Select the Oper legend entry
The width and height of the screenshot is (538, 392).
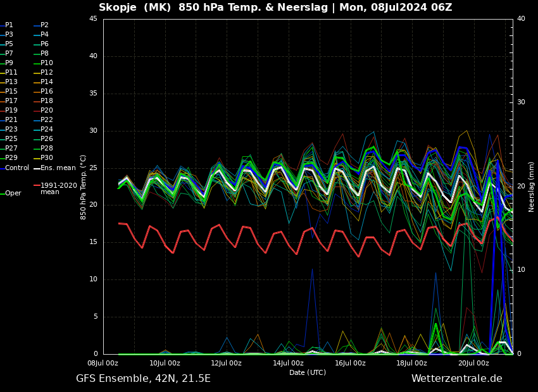point(13,193)
